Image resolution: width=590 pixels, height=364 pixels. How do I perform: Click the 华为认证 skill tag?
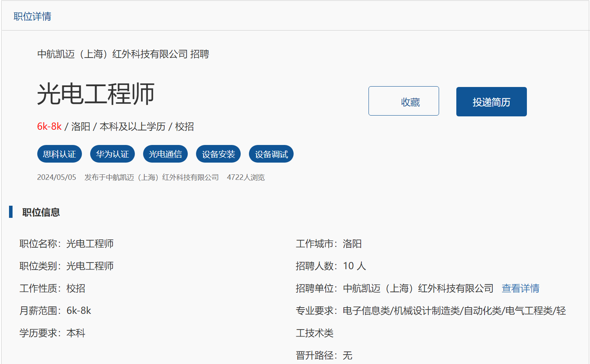tap(113, 154)
